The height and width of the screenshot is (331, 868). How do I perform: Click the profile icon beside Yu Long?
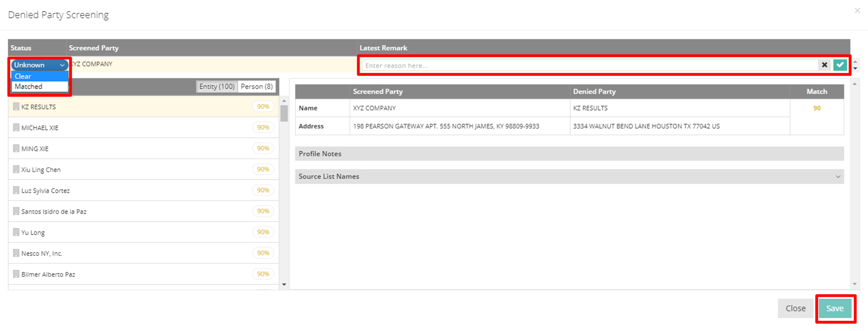click(16, 232)
